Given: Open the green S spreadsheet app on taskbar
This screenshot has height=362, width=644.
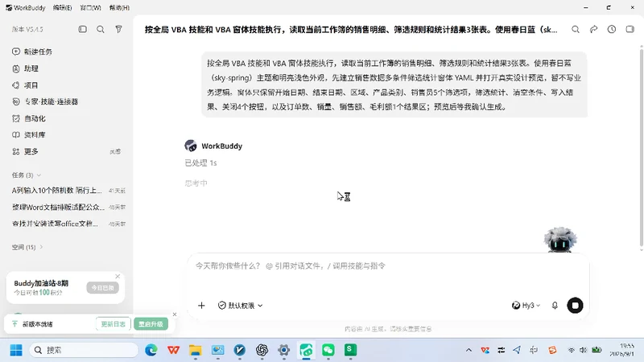Looking at the screenshot, I should click(x=350, y=350).
